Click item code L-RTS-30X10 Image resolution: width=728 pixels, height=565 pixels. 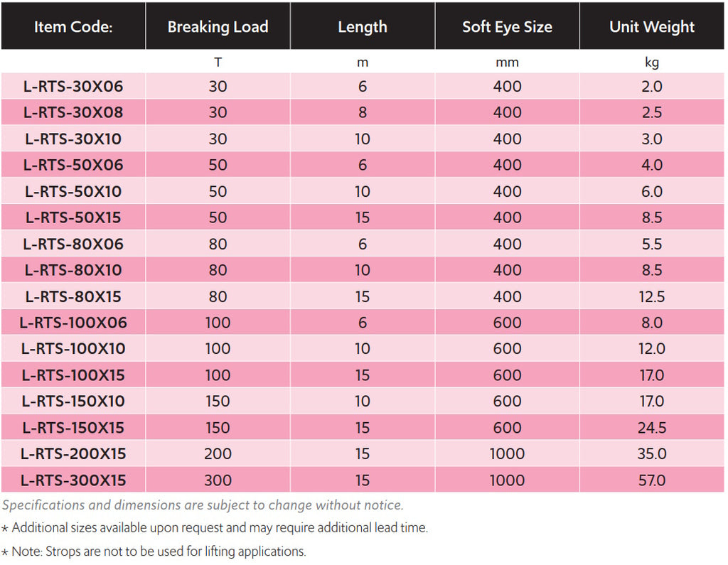pos(73,139)
